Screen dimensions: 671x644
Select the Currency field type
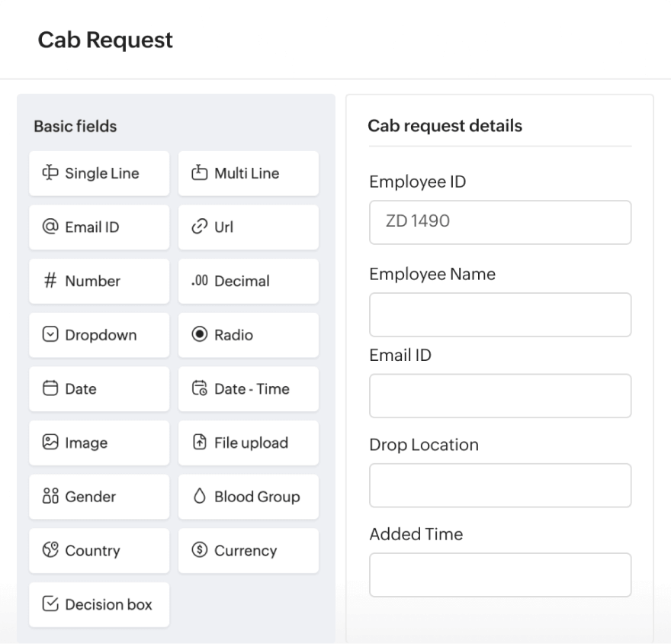[248, 551]
